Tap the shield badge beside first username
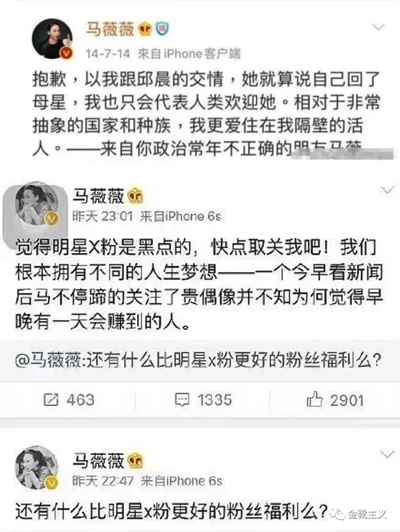The image size is (400, 532). point(163,29)
